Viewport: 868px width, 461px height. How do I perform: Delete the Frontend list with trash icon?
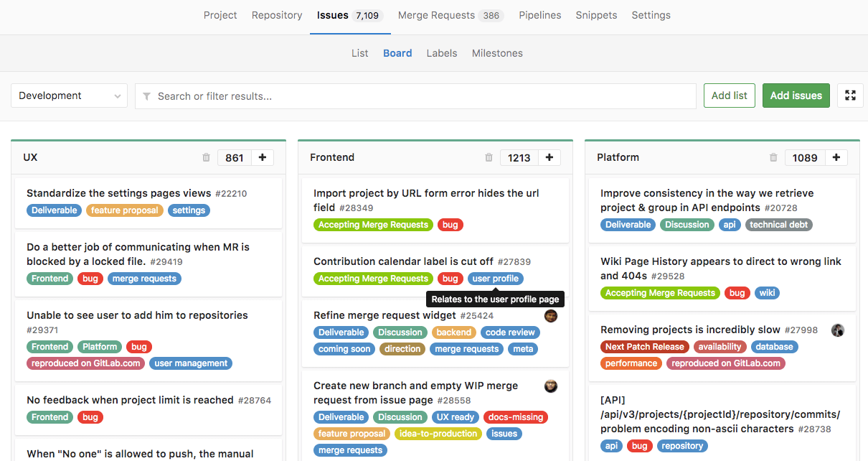tap(489, 158)
